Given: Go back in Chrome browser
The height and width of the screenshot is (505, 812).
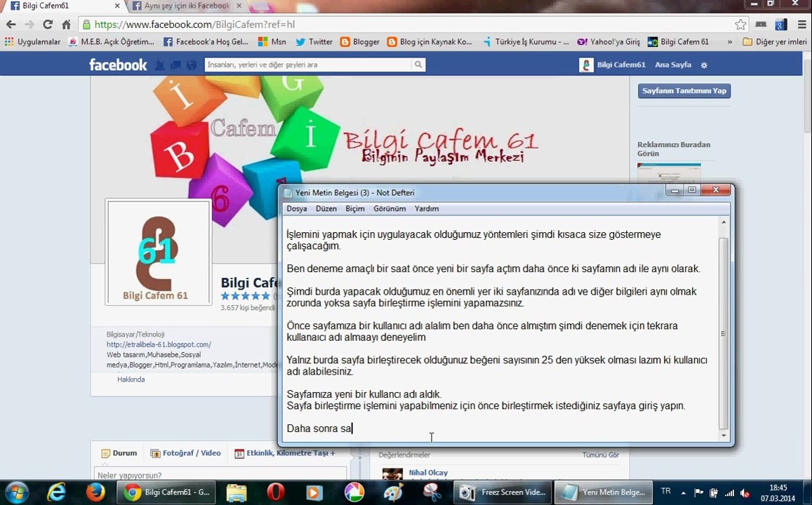Looking at the screenshot, I should pos(11,25).
